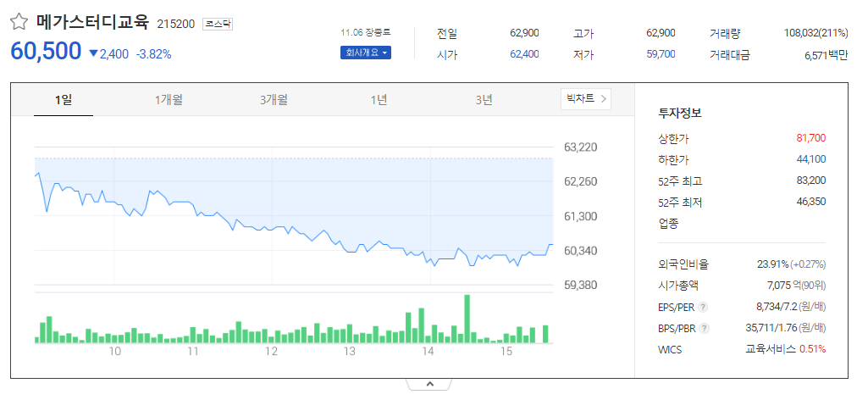
Task: Switch to the 1일 chart tab
Action: [x=64, y=100]
